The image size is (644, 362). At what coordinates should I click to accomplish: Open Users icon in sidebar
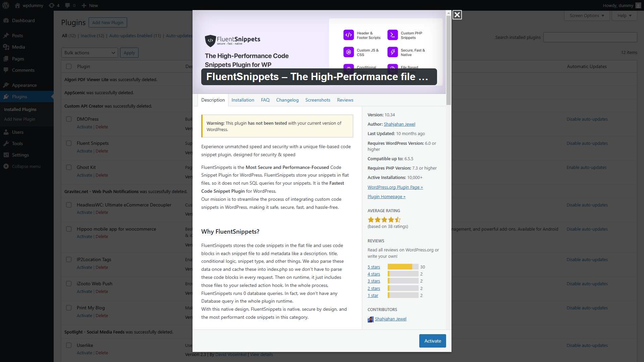tap(6, 132)
